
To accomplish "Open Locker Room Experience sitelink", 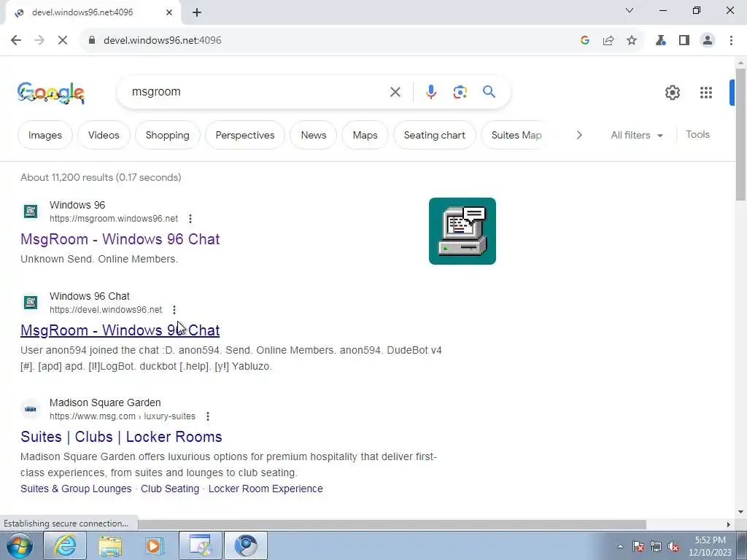I will 266,489.
